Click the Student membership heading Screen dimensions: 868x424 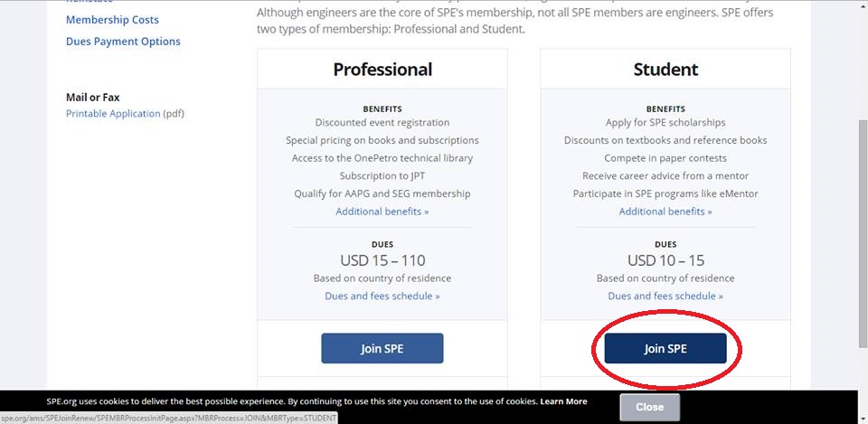click(665, 70)
